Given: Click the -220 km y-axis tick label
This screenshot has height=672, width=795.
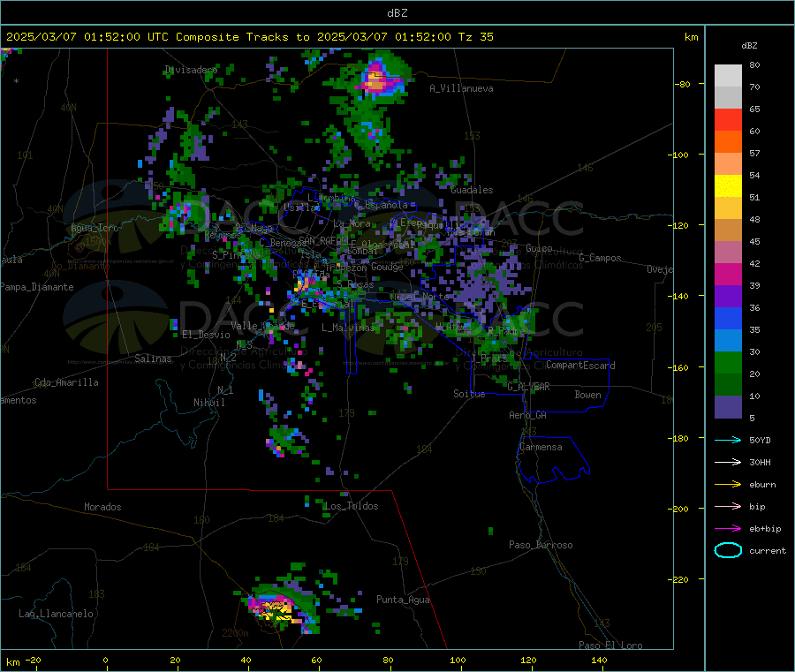Looking at the screenshot, I should pos(679,580).
